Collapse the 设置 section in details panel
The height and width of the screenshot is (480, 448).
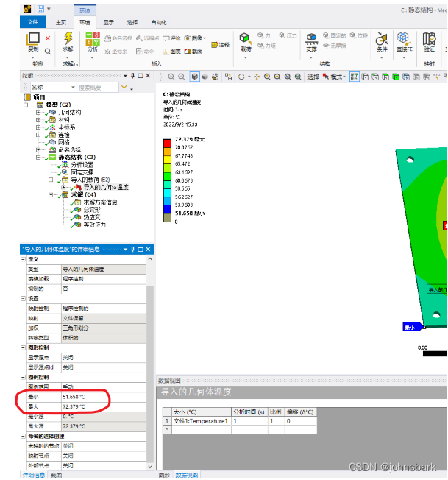click(x=22, y=299)
